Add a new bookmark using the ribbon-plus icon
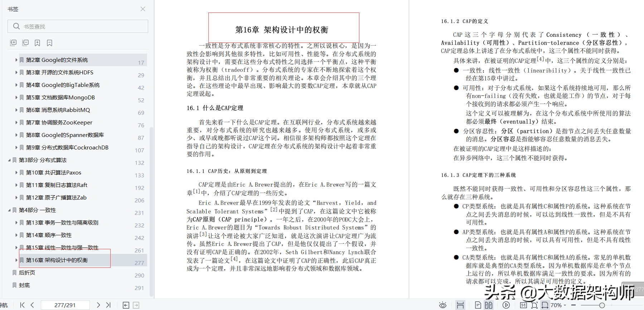 38,43
